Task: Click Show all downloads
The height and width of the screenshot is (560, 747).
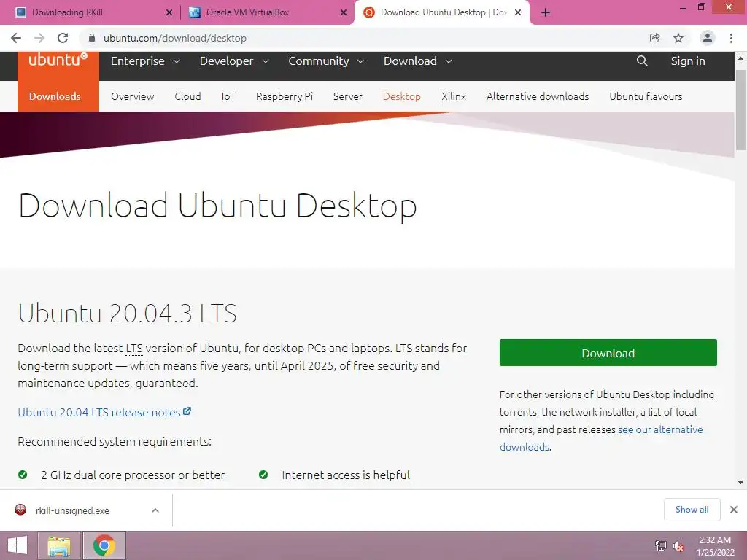Action: (x=692, y=510)
